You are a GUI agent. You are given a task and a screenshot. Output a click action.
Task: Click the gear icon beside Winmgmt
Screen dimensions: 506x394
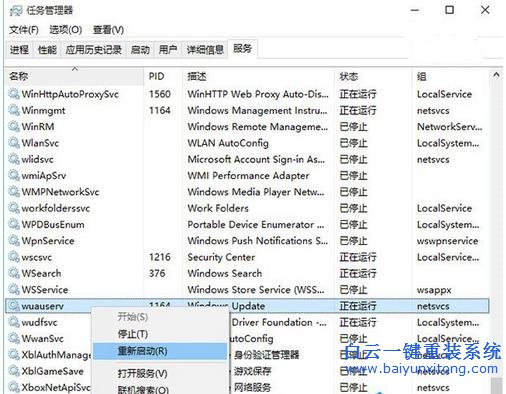[x=14, y=110]
